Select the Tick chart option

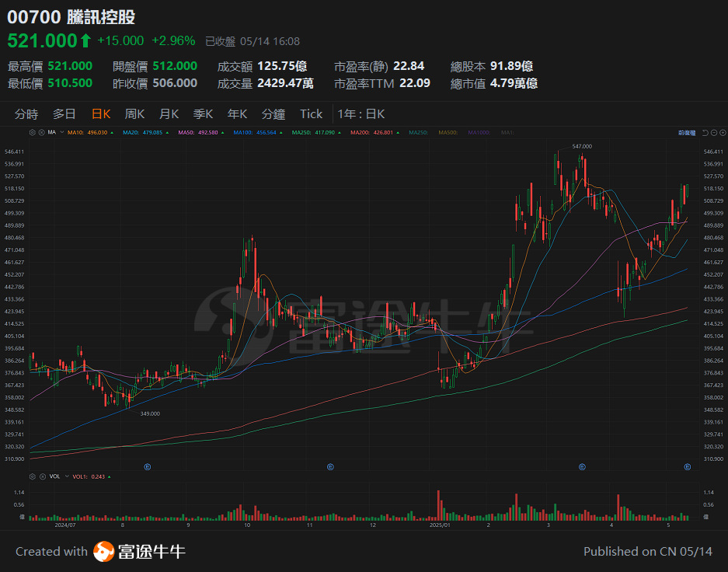tap(311, 113)
